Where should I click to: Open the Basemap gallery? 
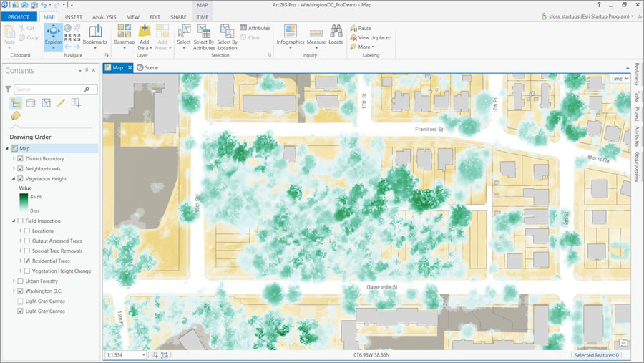tap(125, 37)
